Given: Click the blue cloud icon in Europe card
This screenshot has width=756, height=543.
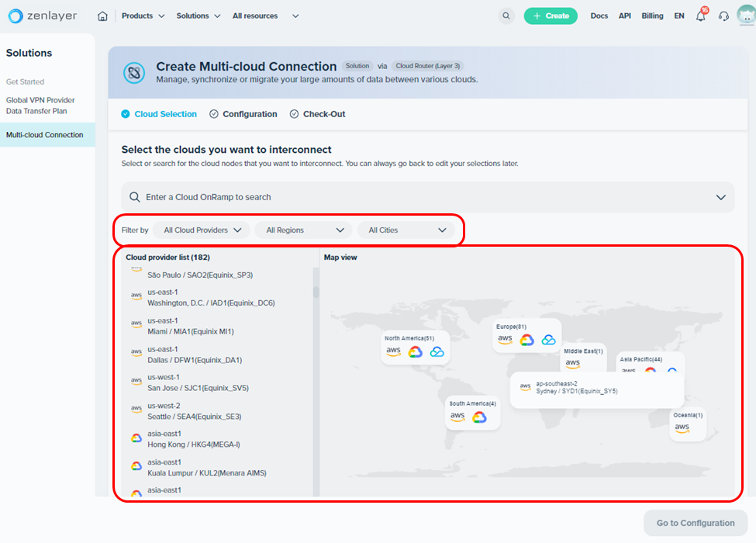Looking at the screenshot, I should (548, 340).
